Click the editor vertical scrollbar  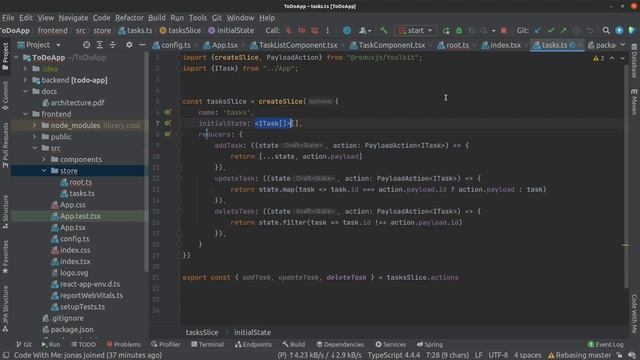coord(626,176)
